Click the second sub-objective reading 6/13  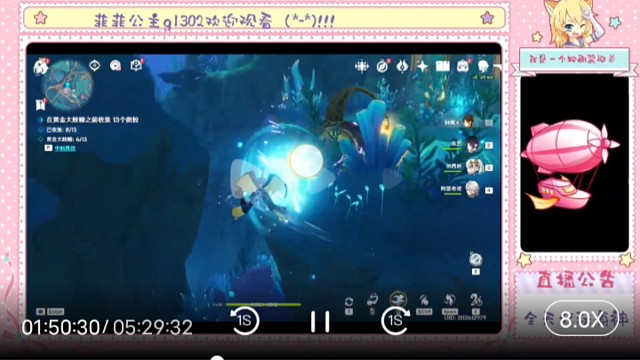point(67,139)
